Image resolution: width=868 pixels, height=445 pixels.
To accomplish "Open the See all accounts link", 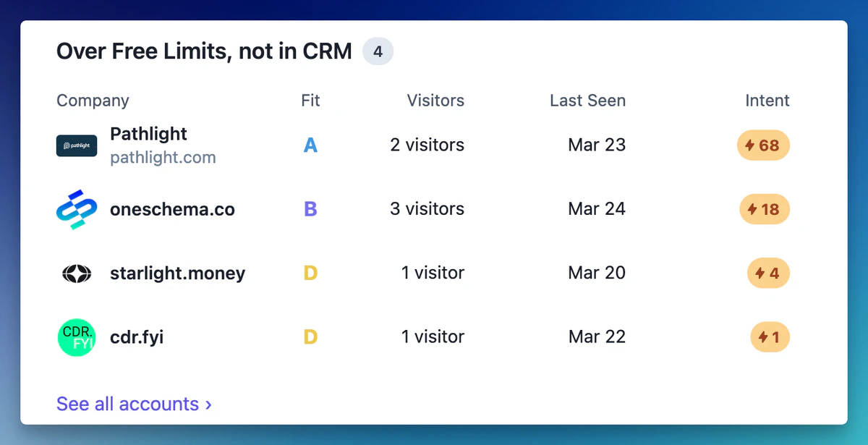I will pos(134,404).
